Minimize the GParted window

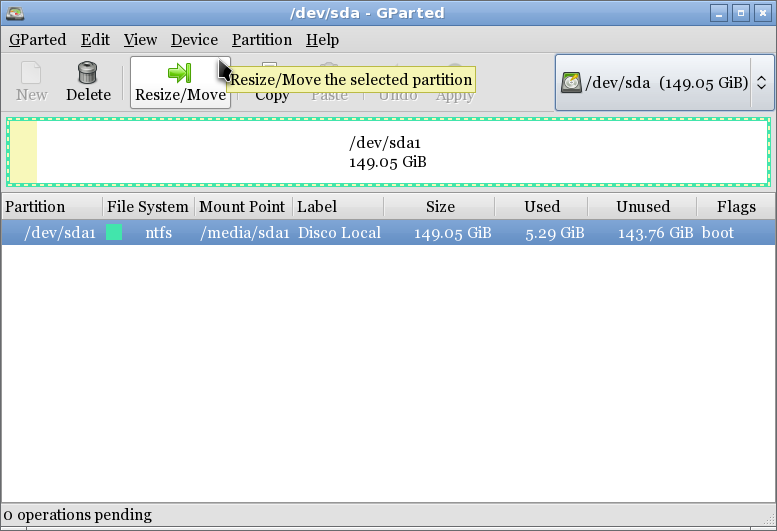[x=719, y=13]
